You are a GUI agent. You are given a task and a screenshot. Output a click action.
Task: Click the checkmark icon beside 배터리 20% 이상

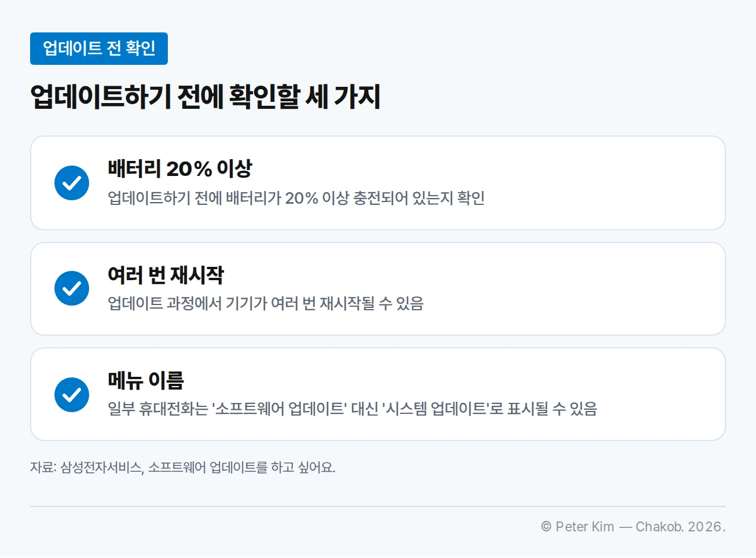coord(72,183)
